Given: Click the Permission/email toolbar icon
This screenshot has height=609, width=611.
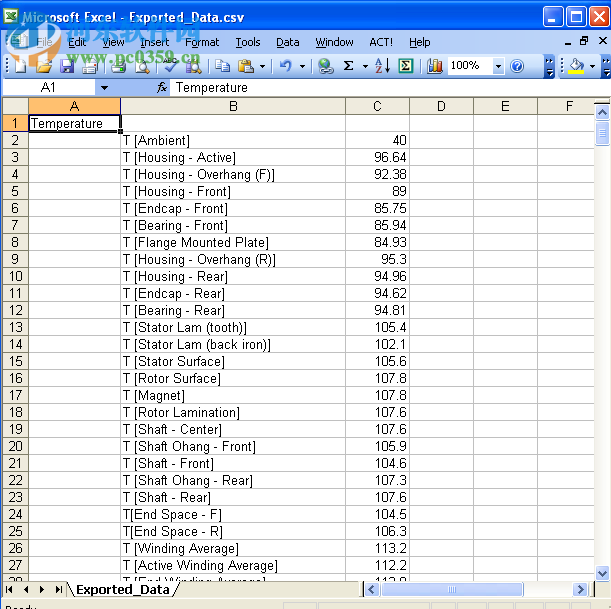Looking at the screenshot, I should (90, 66).
